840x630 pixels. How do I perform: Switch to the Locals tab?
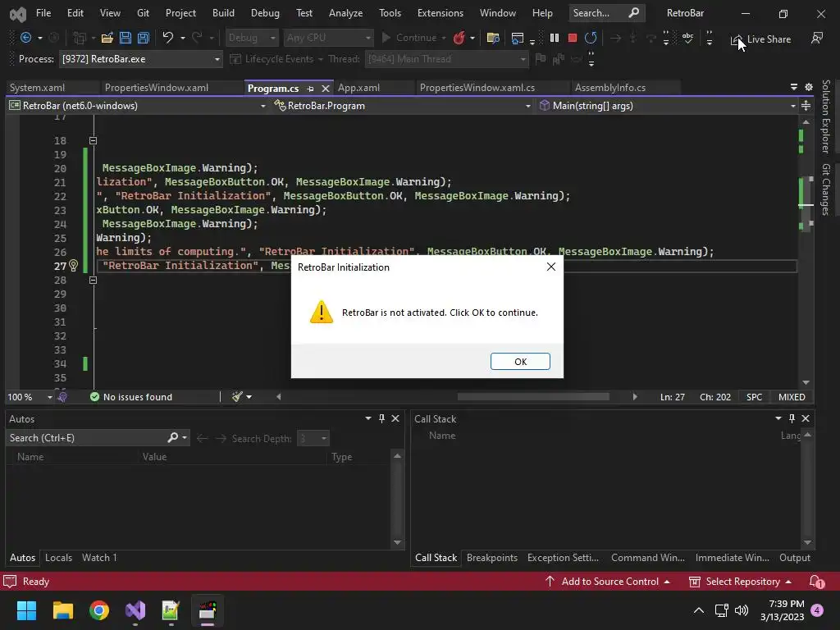click(x=58, y=558)
